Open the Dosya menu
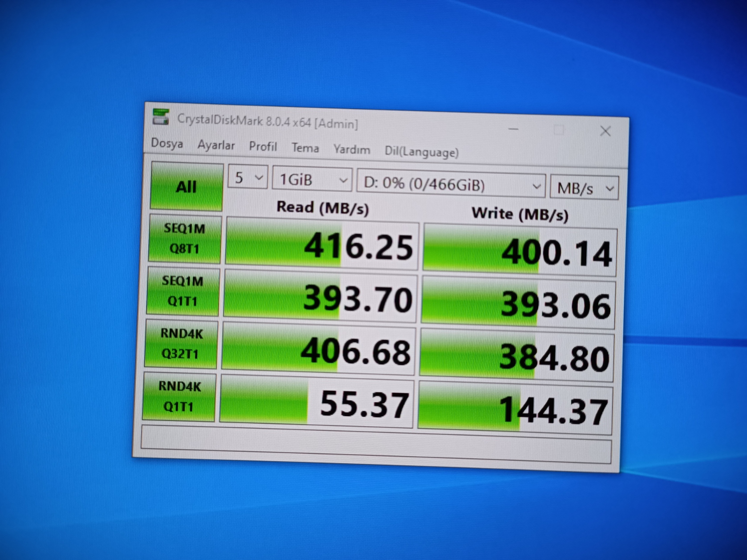 (167, 143)
